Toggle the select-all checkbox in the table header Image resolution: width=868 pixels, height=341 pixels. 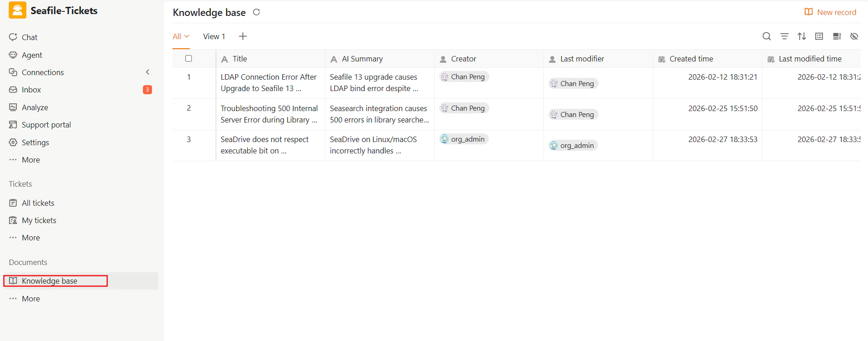188,58
